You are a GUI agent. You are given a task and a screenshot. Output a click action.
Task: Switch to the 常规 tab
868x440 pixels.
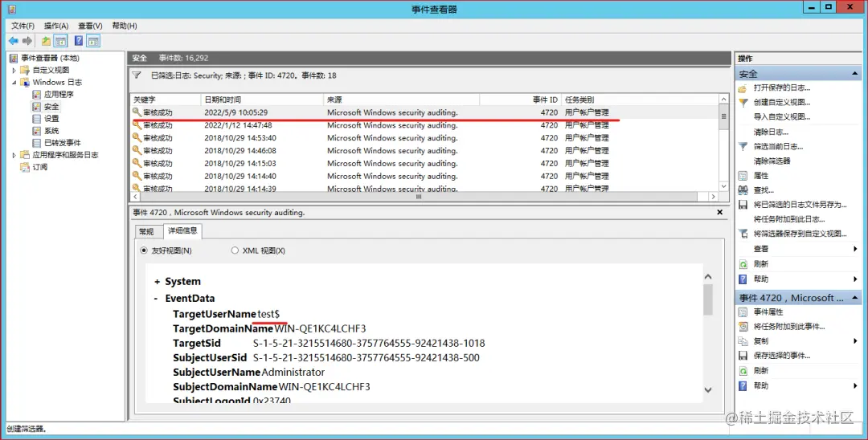point(147,231)
